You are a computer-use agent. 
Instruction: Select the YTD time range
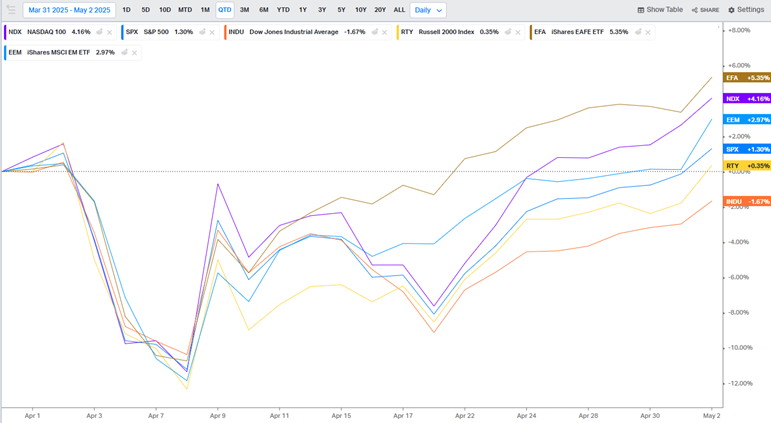point(283,10)
